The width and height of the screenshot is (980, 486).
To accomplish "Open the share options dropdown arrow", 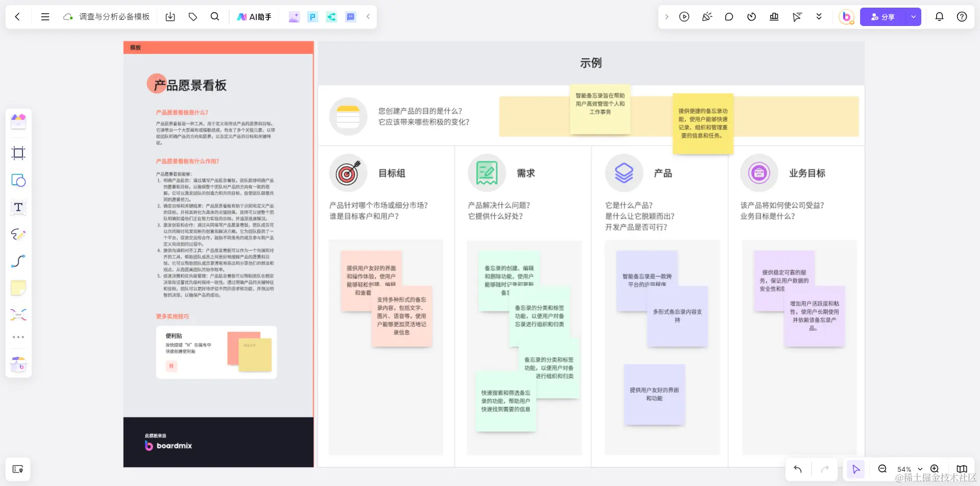I will (x=914, y=16).
